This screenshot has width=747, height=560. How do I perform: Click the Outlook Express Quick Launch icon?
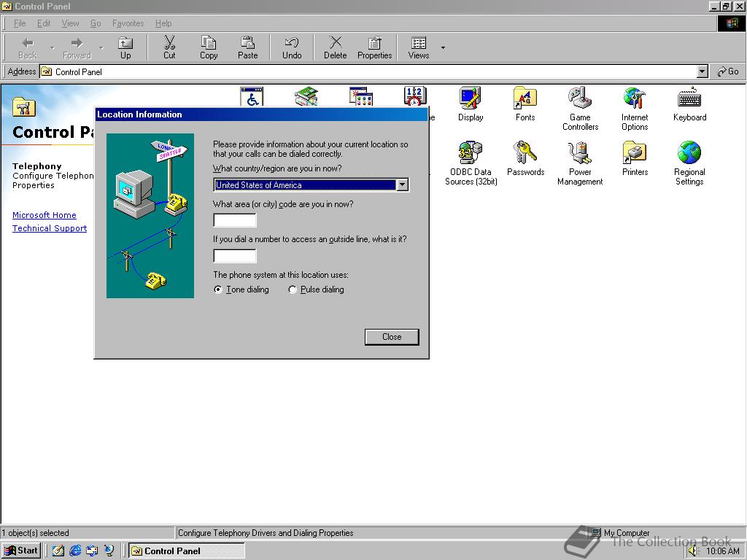pos(92,551)
